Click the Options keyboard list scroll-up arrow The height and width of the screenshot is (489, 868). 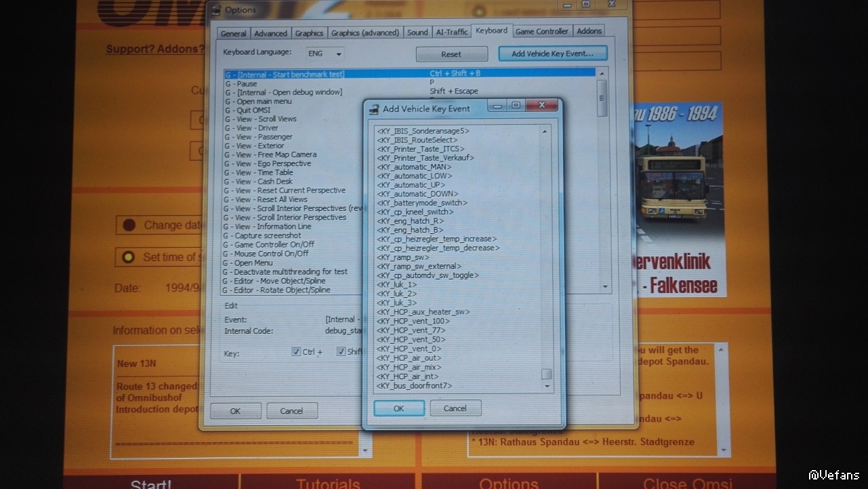602,72
